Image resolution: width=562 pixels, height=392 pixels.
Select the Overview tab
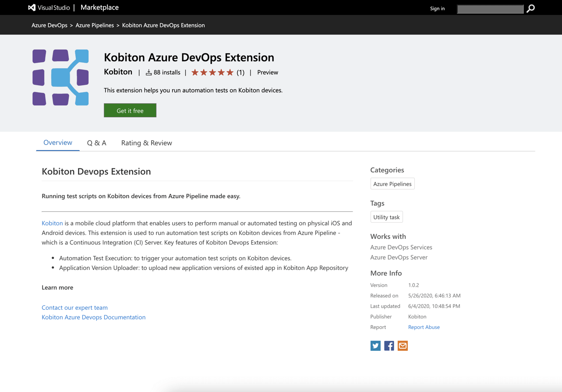[x=58, y=143]
